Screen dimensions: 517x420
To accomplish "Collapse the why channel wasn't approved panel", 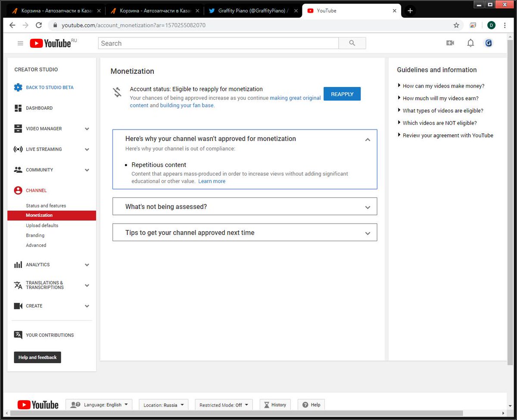I will coord(368,140).
